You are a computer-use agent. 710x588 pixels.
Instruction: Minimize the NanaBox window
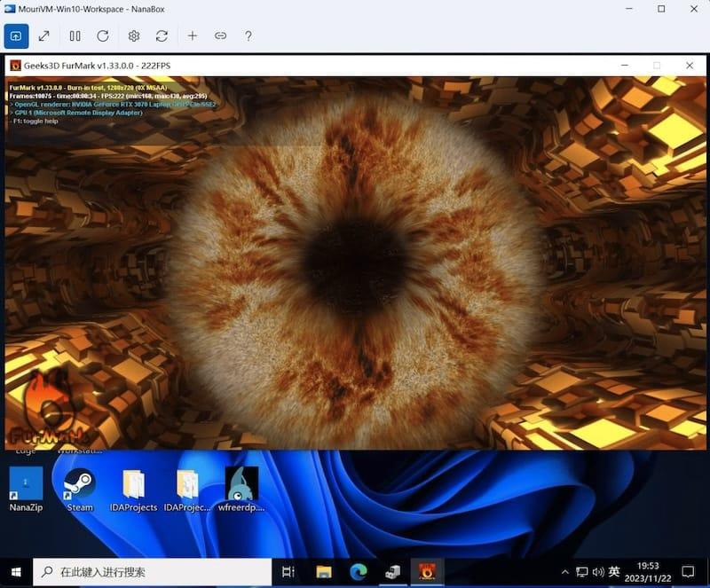pyautogui.click(x=629, y=9)
